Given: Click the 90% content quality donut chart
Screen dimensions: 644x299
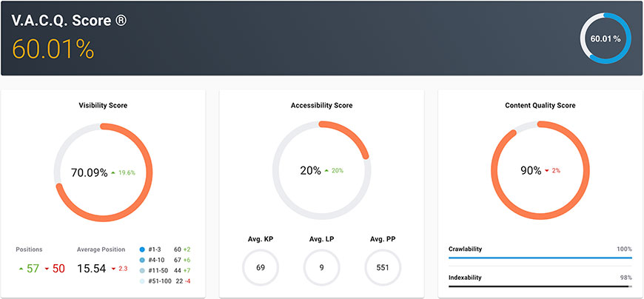Looking at the screenshot, I should [540, 171].
